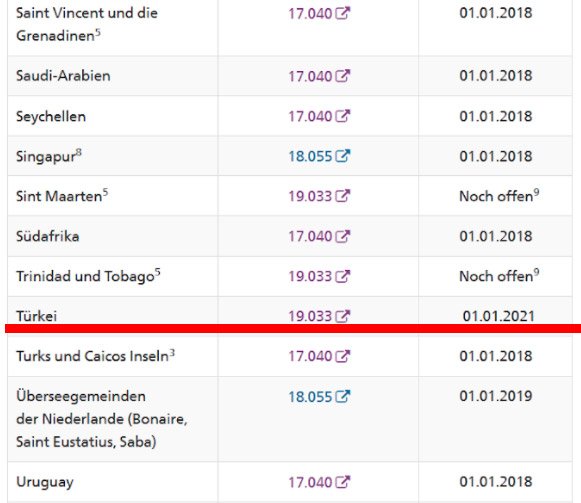Click external link icon in Seychellen row
The height and width of the screenshot is (503, 581).
coord(342,116)
